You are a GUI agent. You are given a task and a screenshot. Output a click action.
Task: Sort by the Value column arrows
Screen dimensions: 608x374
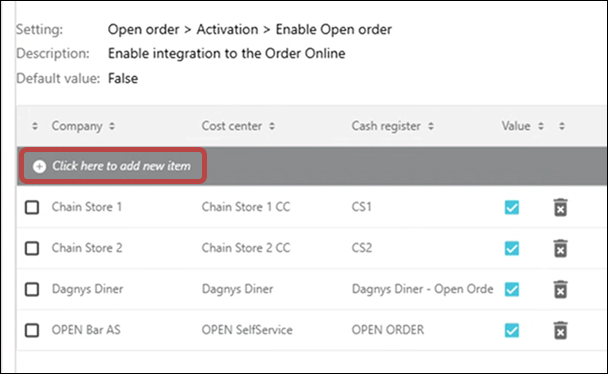pyautogui.click(x=541, y=126)
